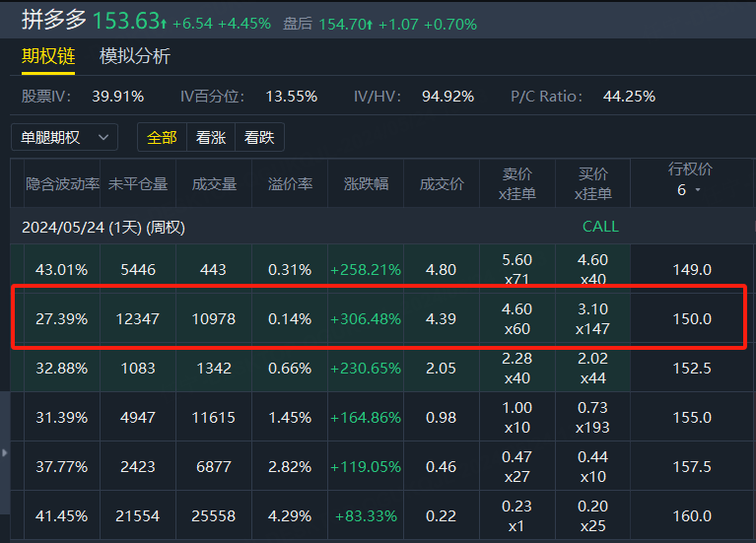Select strike price 149.0
Screen dimensions: 756x543
[692, 270]
